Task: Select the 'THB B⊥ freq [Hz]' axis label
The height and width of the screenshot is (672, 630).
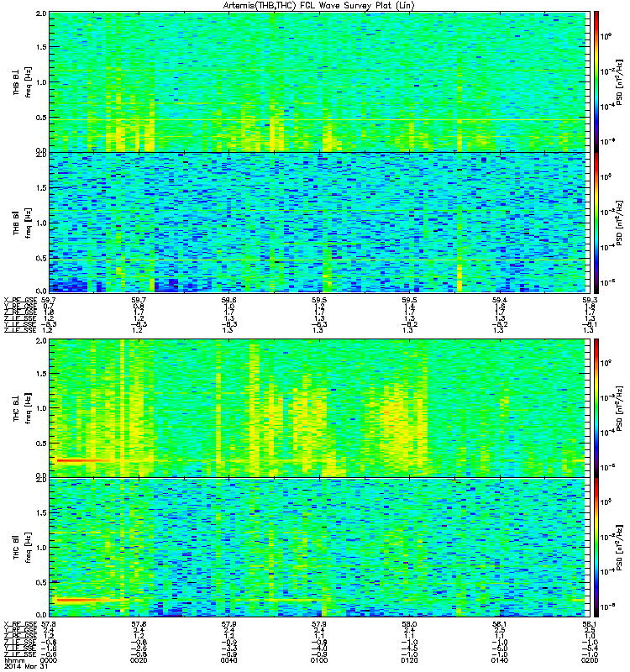Action: coord(23,81)
